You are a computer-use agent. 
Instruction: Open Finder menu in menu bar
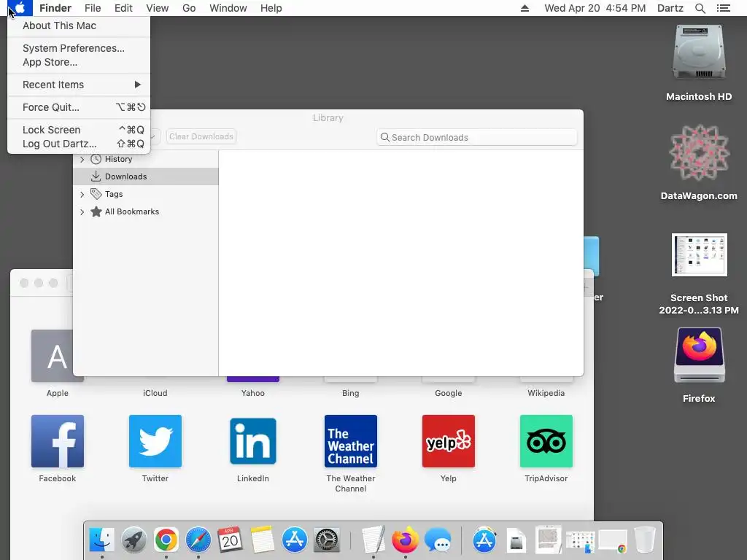(x=55, y=8)
